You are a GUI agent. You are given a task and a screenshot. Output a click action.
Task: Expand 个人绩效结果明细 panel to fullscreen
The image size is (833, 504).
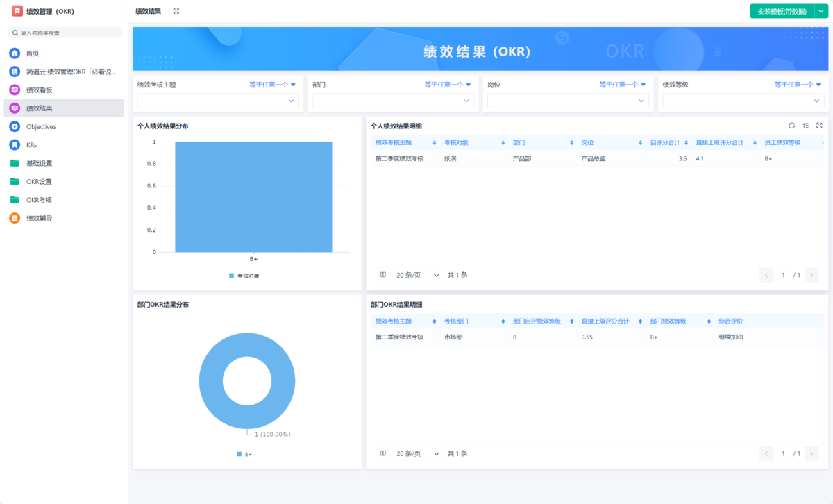(x=819, y=126)
